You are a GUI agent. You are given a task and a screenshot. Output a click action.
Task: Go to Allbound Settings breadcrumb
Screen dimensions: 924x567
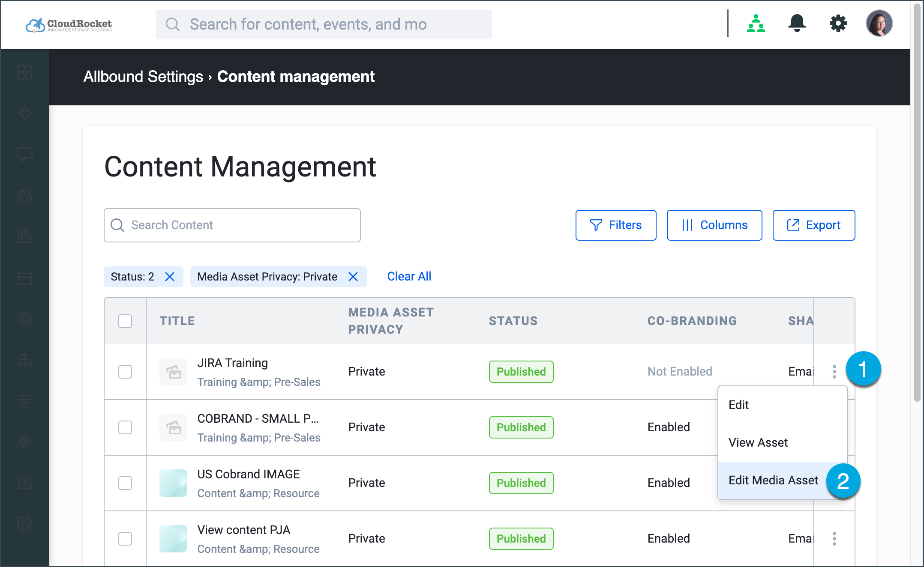(x=143, y=77)
